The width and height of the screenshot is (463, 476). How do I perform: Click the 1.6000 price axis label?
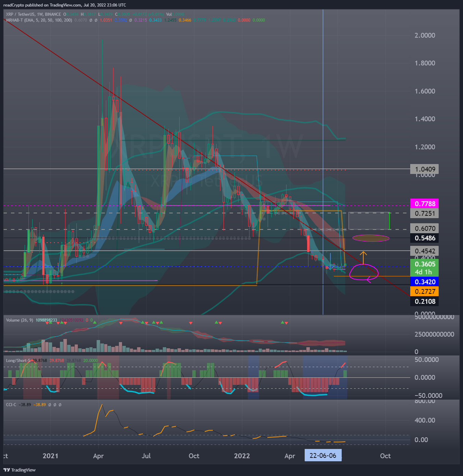point(425,91)
